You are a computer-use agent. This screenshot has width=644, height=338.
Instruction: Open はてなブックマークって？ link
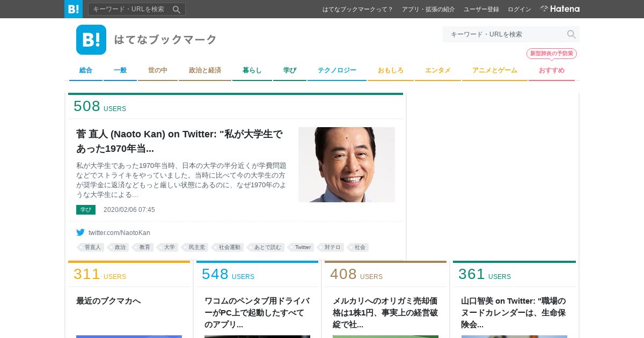[358, 9]
